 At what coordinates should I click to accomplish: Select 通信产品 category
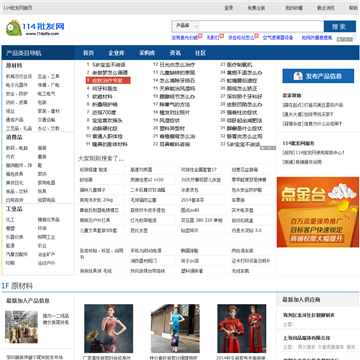(x=15, y=120)
